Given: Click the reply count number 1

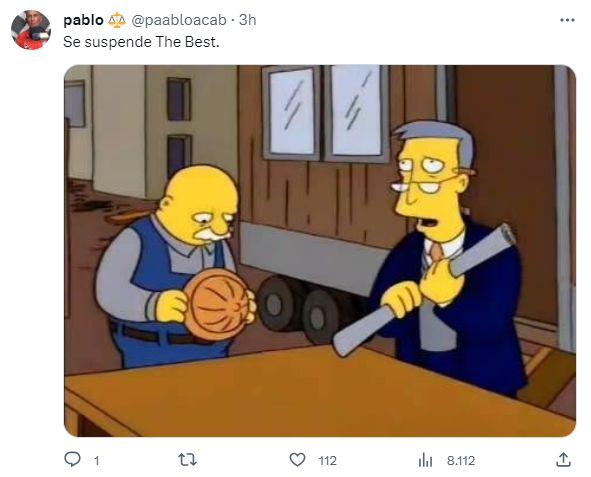Looking at the screenshot, I should coord(96,461).
